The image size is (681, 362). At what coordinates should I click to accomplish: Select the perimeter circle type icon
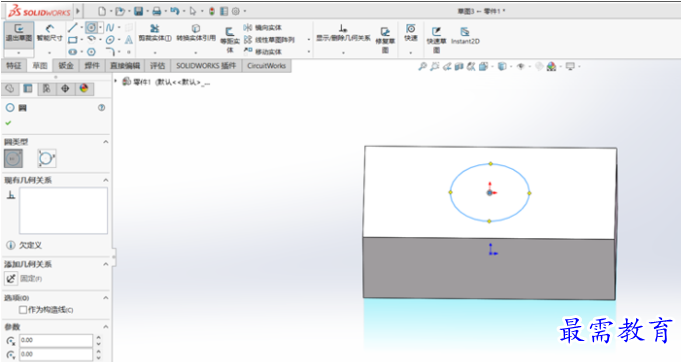pyautogui.click(x=46, y=158)
